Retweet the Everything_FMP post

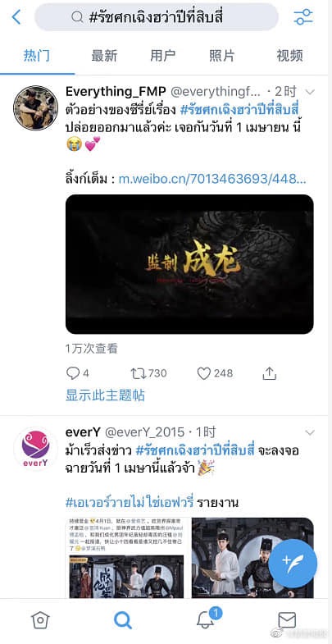pos(148,373)
